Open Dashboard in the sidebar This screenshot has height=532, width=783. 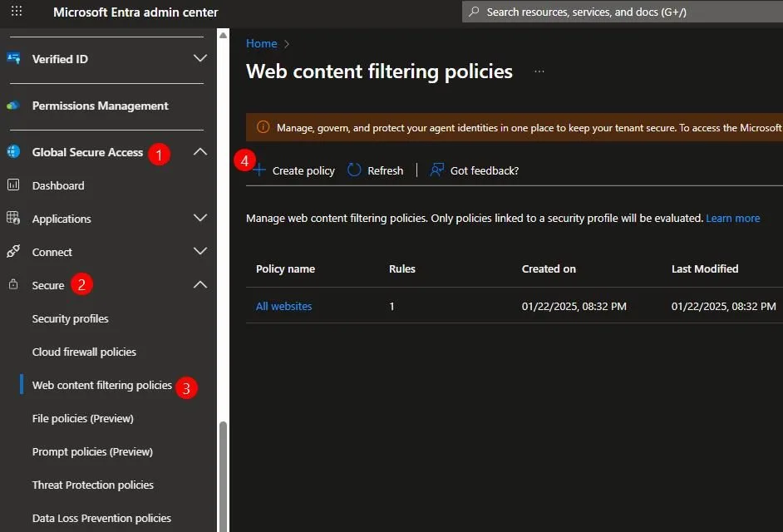(58, 185)
